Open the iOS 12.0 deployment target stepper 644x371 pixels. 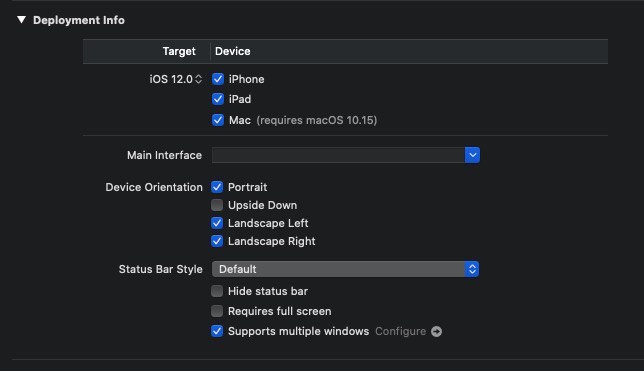(198, 79)
